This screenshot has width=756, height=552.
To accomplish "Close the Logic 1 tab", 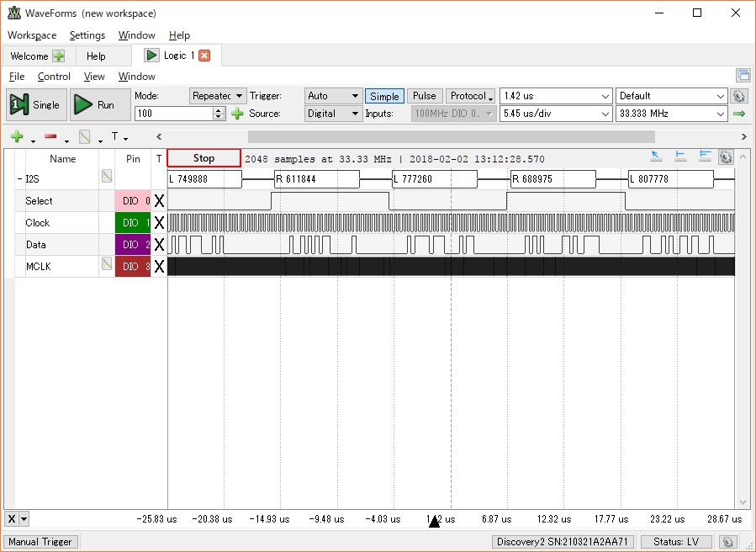I will 204,56.
